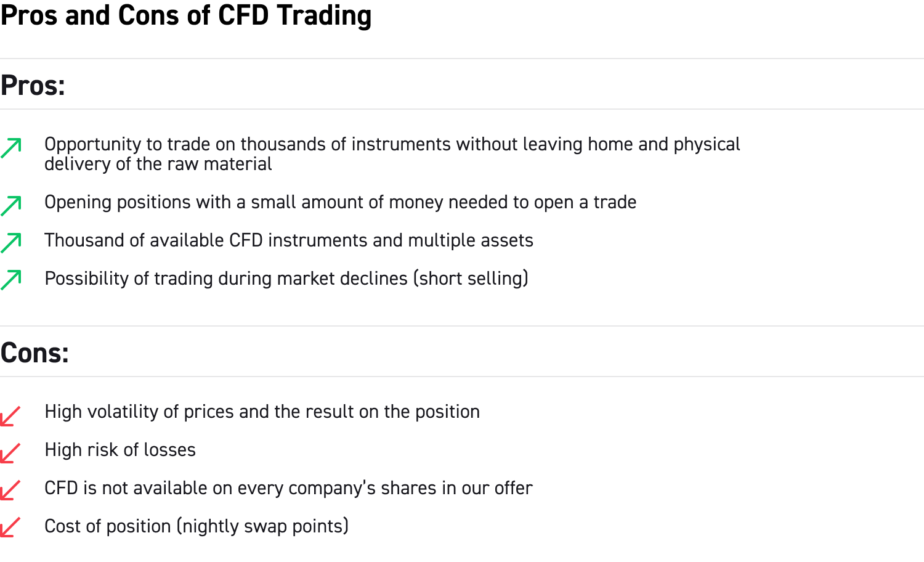Click red arrow beside 'CFD is not available'

[10, 491]
